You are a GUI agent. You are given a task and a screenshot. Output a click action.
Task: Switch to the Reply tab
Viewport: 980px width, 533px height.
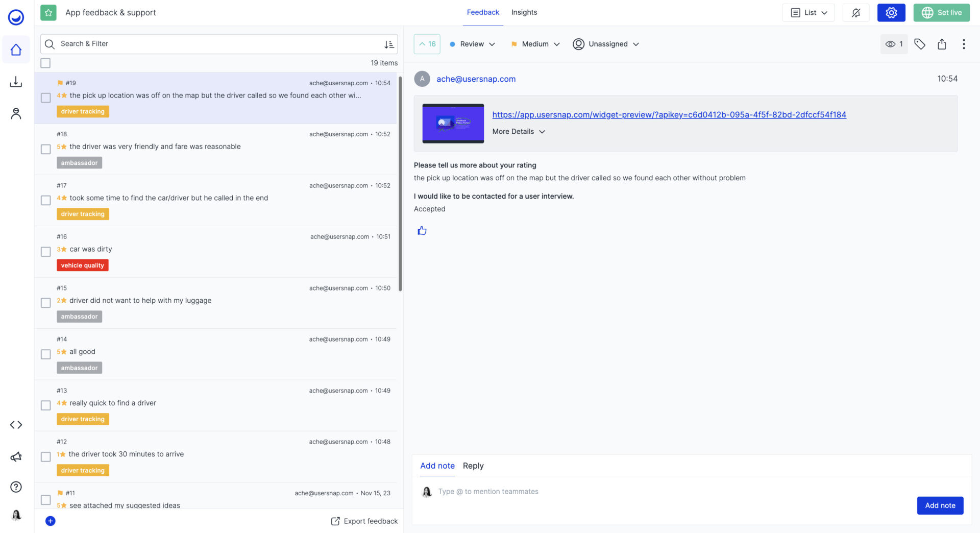[x=473, y=466]
